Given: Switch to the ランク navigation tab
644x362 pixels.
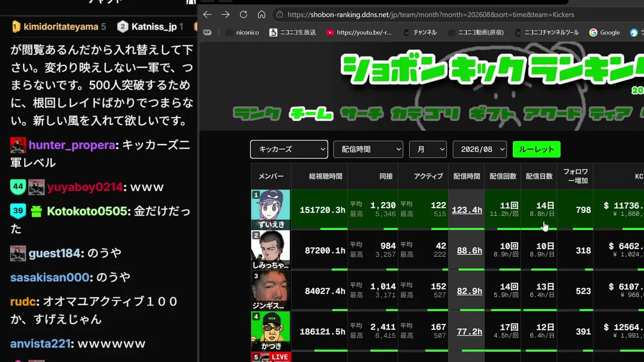Looking at the screenshot, I should (x=257, y=114).
